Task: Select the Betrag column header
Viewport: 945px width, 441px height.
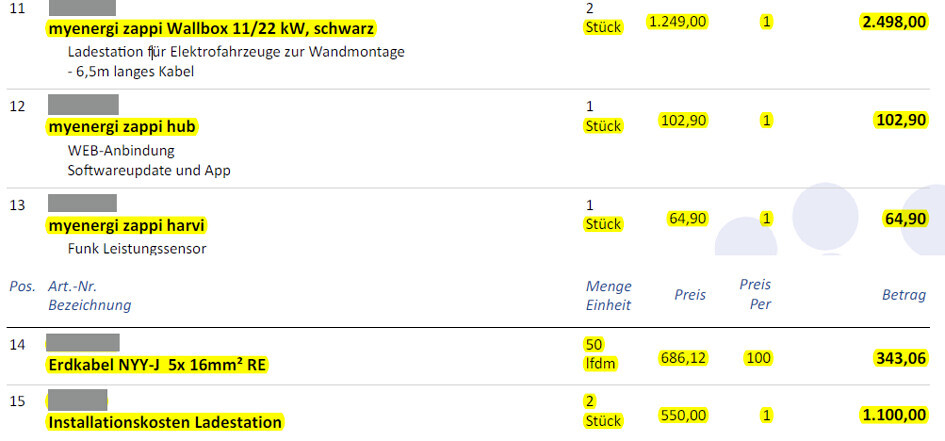Action: (x=902, y=295)
